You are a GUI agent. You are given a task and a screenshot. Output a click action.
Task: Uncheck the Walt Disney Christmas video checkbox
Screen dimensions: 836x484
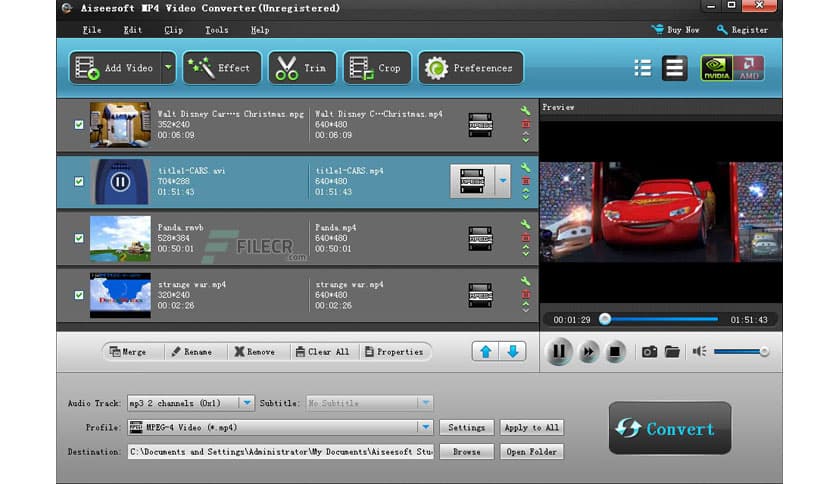click(79, 125)
